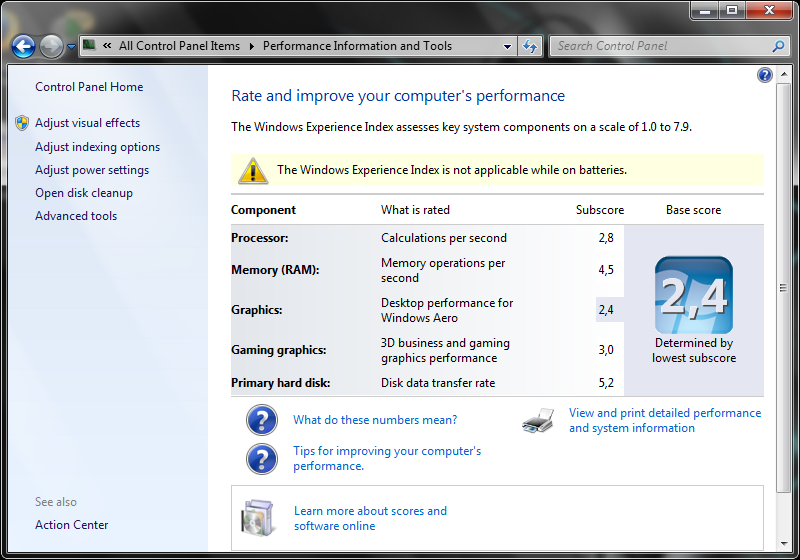Select Performance Information and Tools breadcrumb

[357, 46]
